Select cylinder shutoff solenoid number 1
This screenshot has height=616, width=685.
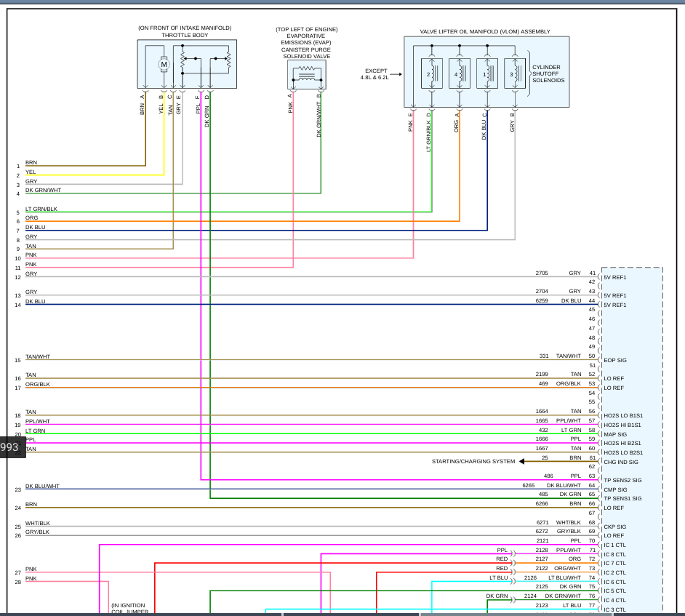[487, 74]
